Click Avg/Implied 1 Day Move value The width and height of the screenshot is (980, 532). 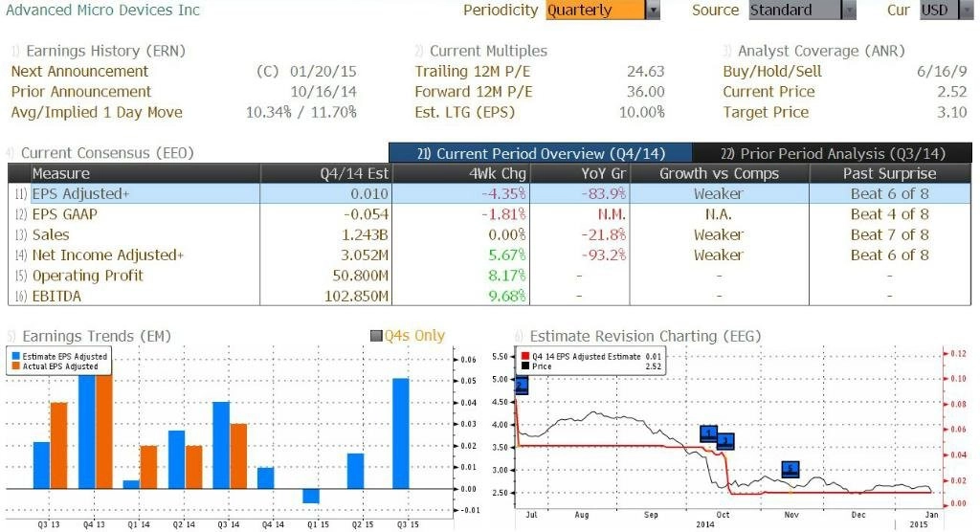tap(301, 113)
